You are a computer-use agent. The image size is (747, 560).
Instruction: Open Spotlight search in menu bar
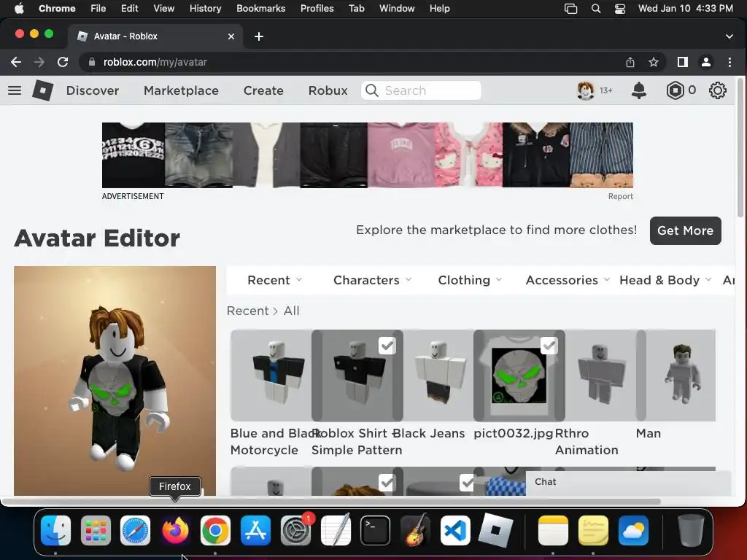(595, 9)
